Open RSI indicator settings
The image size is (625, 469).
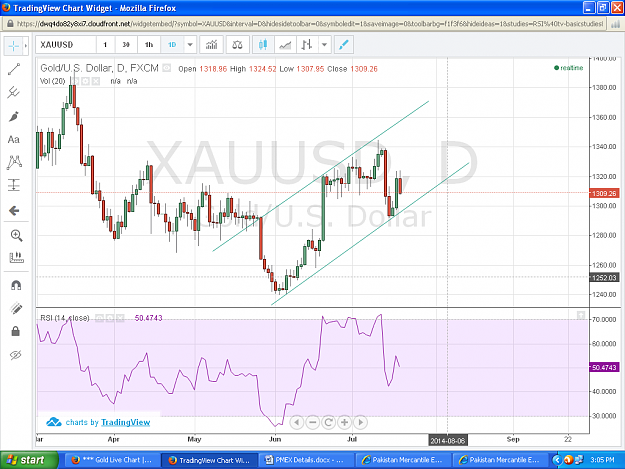pos(110,318)
